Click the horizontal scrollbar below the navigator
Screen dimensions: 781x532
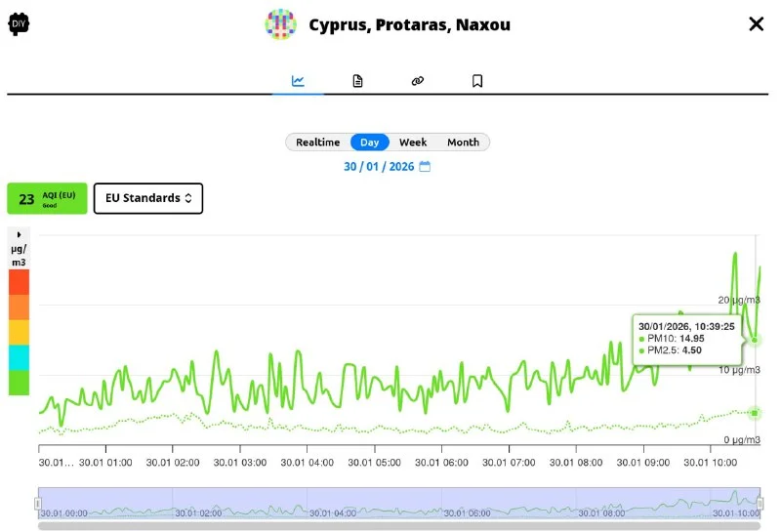click(x=398, y=526)
